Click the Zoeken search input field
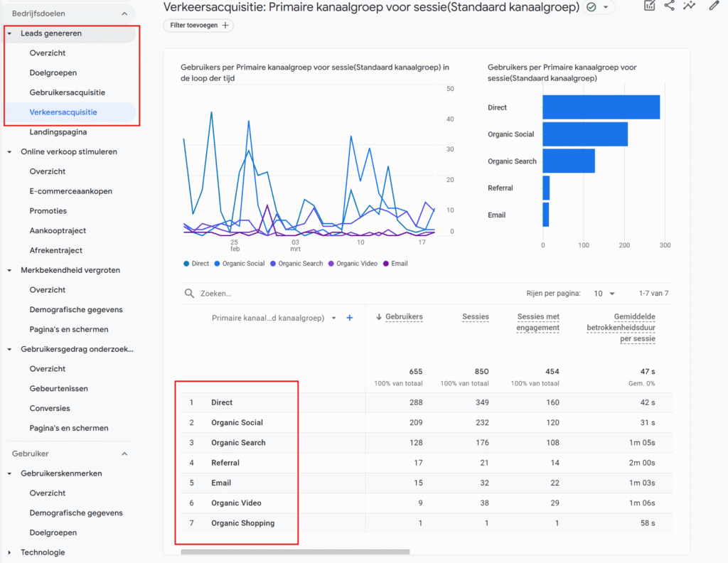 227,293
